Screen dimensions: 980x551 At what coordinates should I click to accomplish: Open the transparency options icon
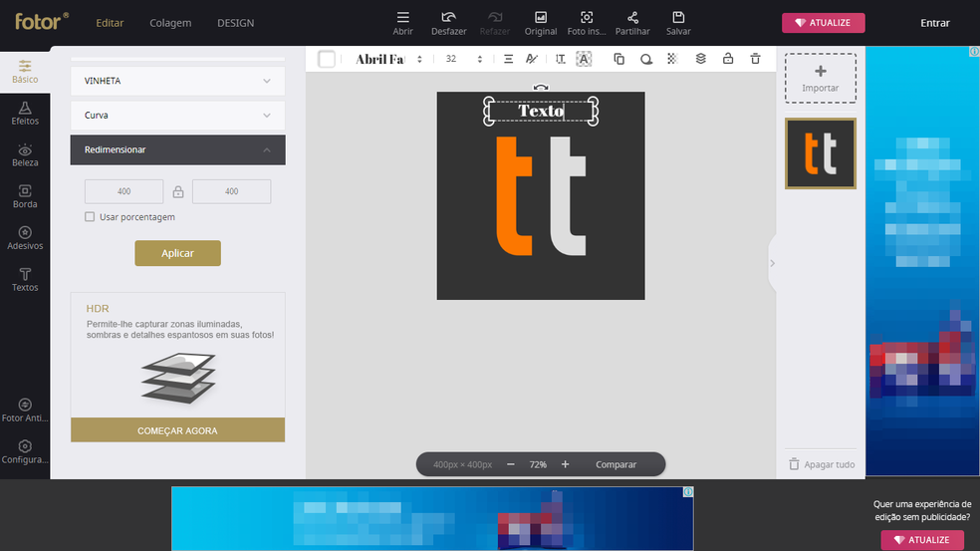(672, 59)
